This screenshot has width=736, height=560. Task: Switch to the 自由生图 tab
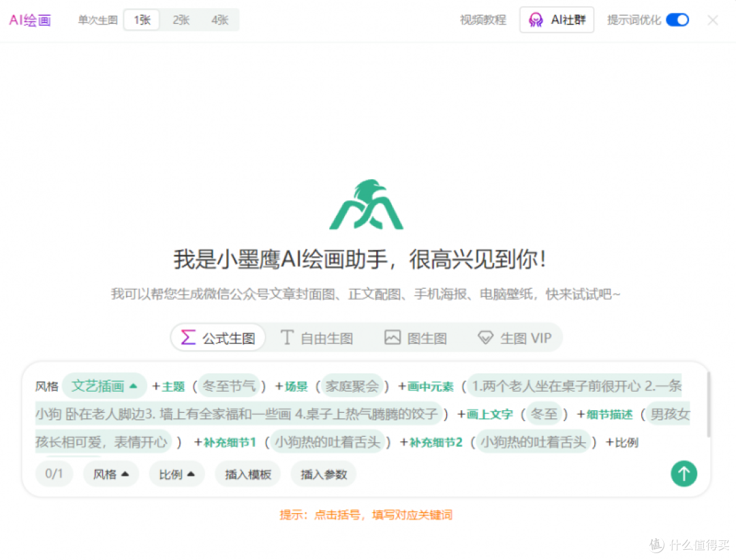(317, 337)
